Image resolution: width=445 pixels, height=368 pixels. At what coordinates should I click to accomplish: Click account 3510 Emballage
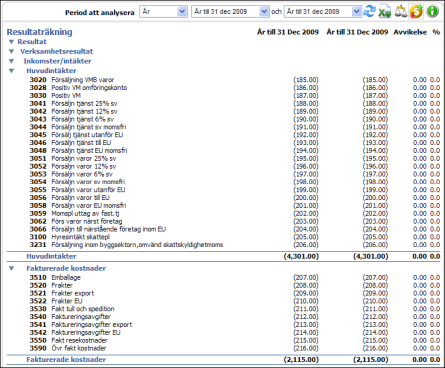tap(55, 277)
